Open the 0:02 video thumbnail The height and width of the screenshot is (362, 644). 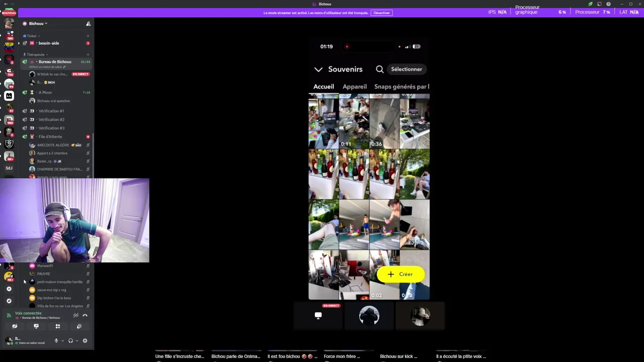coord(384,276)
